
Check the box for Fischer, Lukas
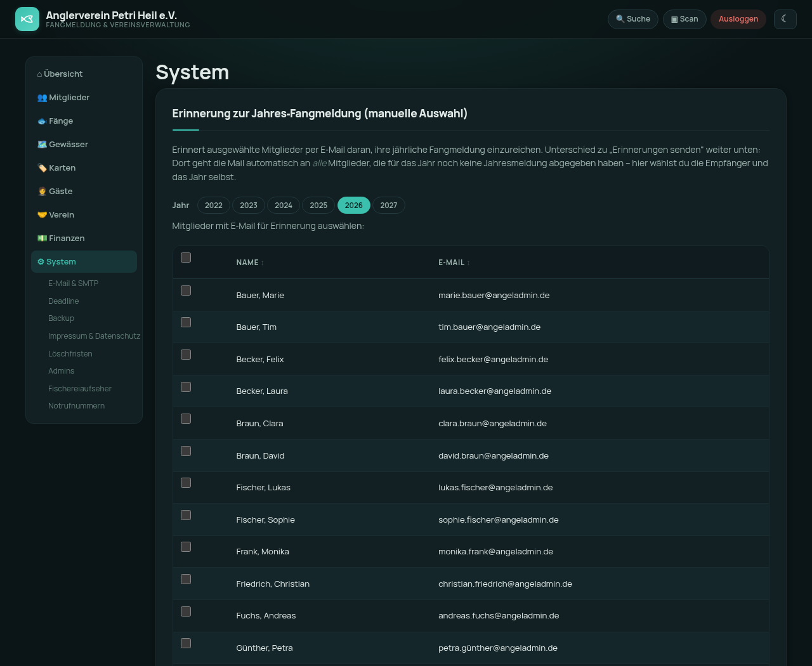[x=186, y=483]
